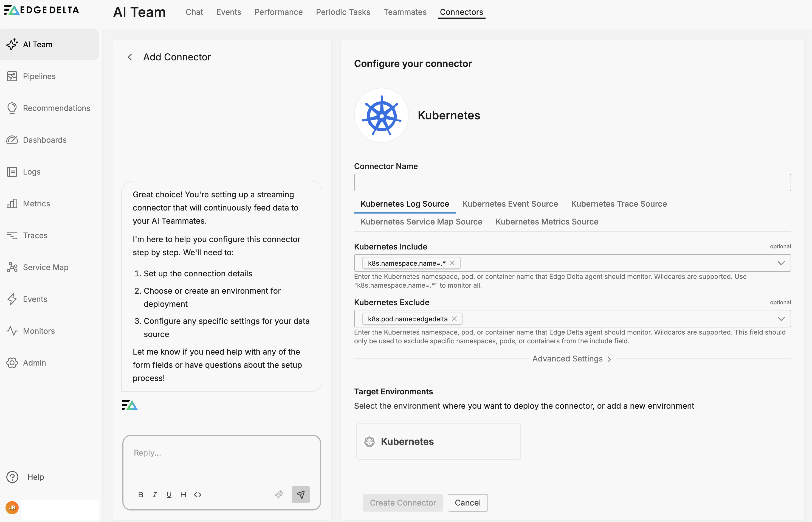Expand Advanced Settings section
The image size is (812, 522).
coord(571,359)
